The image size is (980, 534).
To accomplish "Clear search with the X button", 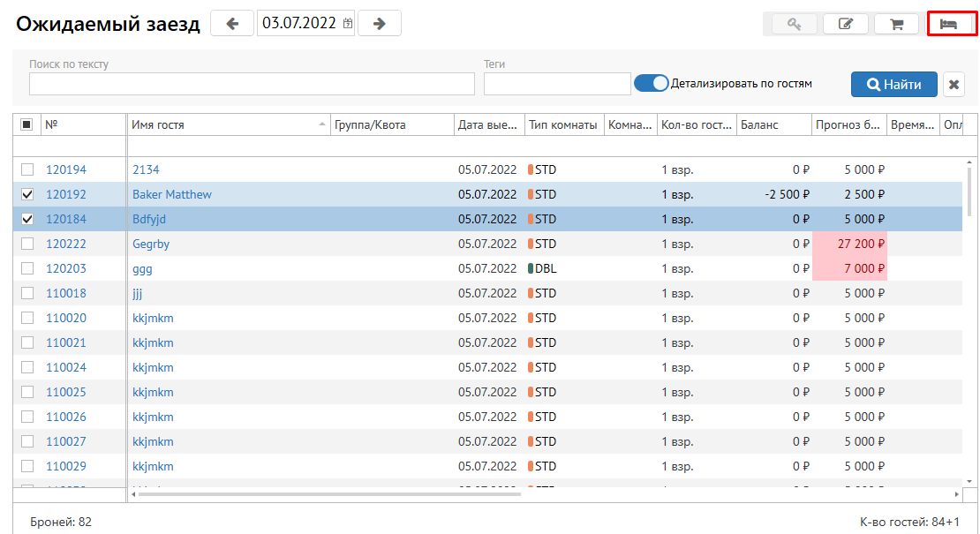I will (954, 84).
